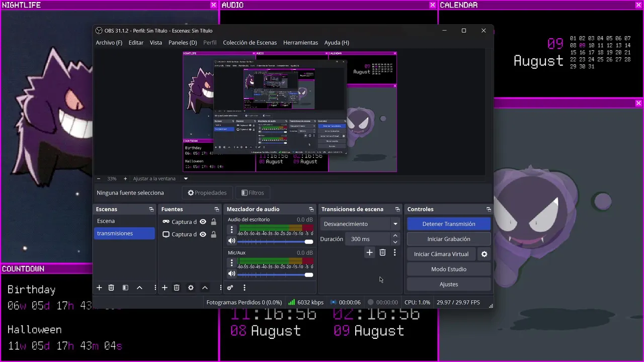Zoom out the preview with the minus icon

[x=99, y=178]
